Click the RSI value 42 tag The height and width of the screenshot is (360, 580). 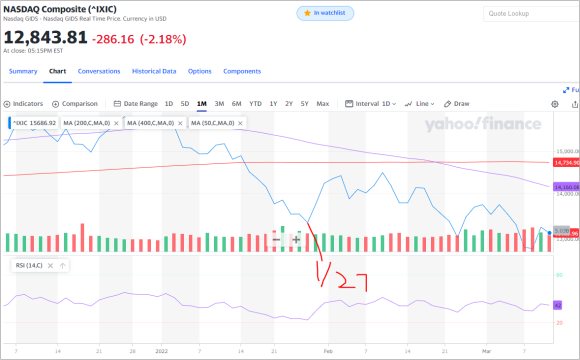pos(558,305)
